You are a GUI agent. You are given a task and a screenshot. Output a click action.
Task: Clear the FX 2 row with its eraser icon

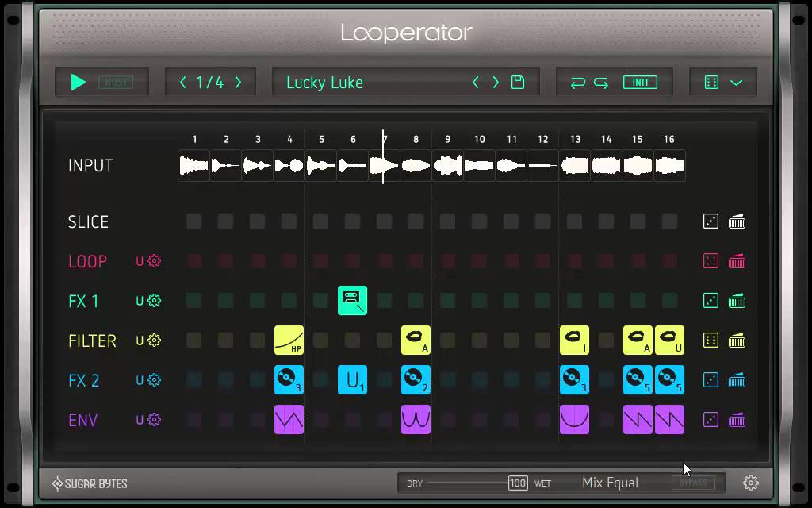(737, 380)
